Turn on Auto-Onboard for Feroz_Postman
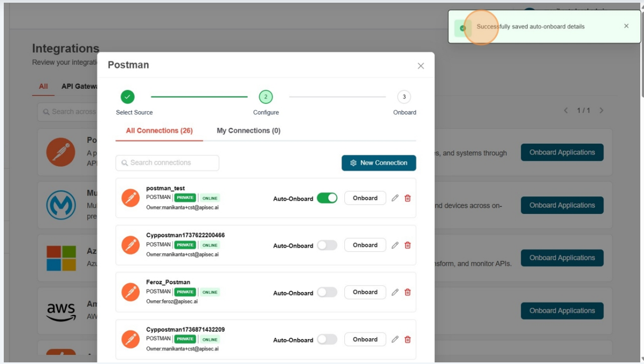Screen dimensions: 644x364 (327, 292)
